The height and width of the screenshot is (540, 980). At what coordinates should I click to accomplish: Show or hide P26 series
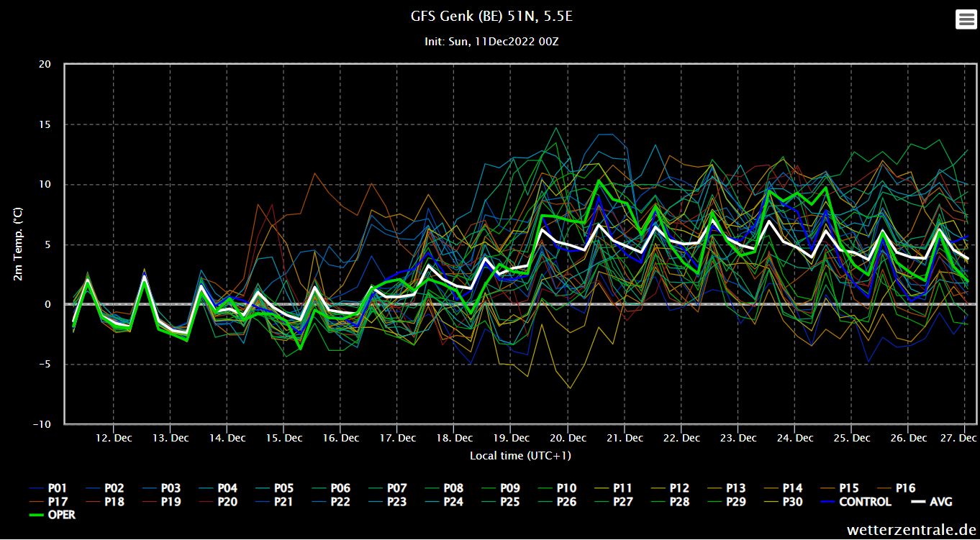pos(558,502)
